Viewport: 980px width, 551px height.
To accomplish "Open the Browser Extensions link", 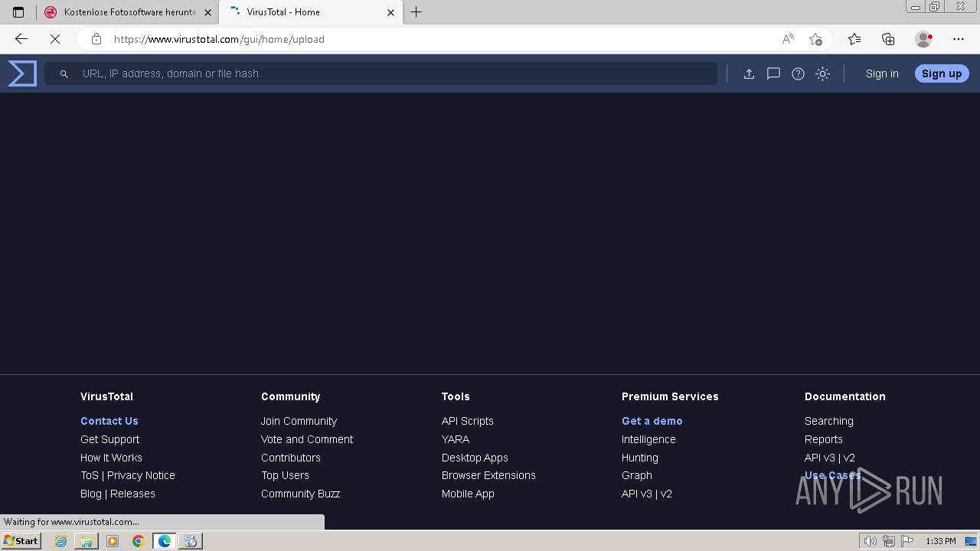I will pyautogui.click(x=488, y=475).
